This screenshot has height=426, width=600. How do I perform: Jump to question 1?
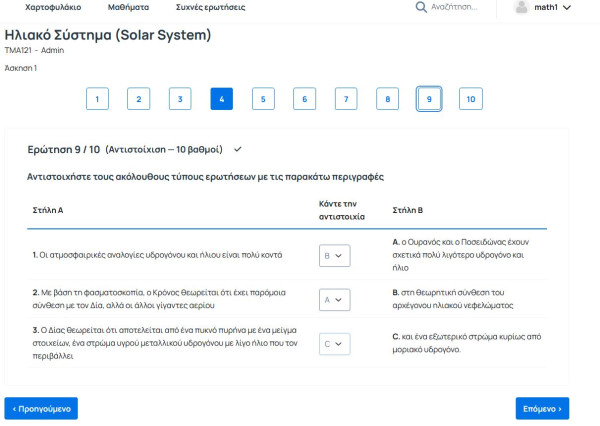click(x=97, y=99)
